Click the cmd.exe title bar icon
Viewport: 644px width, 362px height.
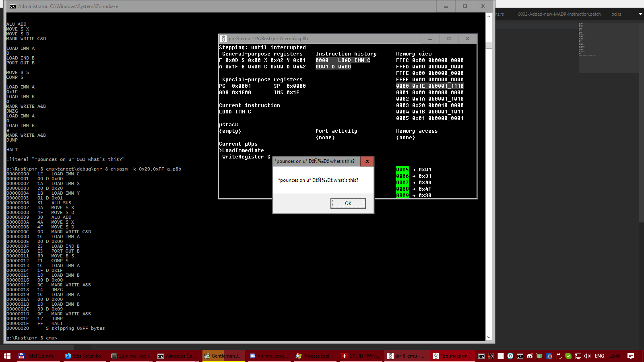(x=13, y=6)
